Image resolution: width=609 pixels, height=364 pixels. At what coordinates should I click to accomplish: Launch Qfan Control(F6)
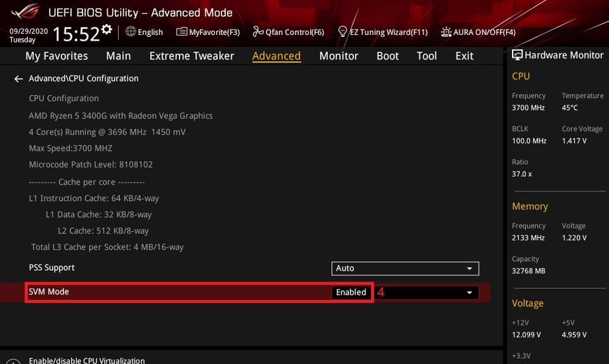[x=295, y=32]
